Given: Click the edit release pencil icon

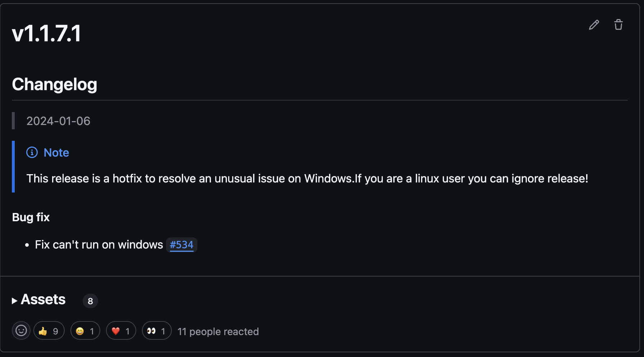Looking at the screenshot, I should click(x=594, y=24).
